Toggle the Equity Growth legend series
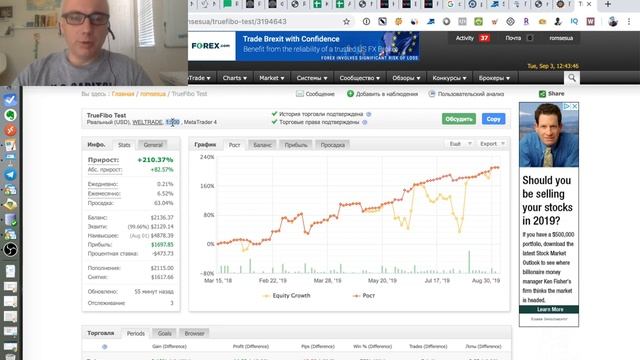 click(287, 296)
